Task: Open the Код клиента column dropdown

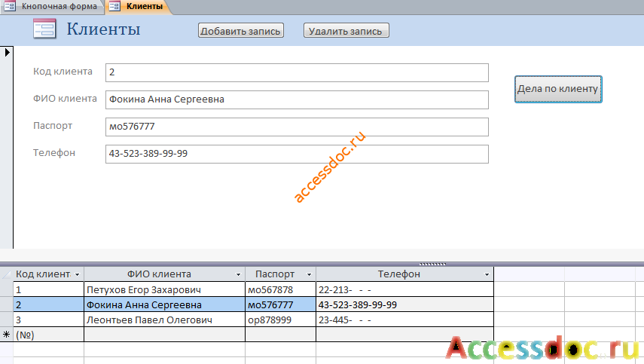Action: click(x=78, y=274)
